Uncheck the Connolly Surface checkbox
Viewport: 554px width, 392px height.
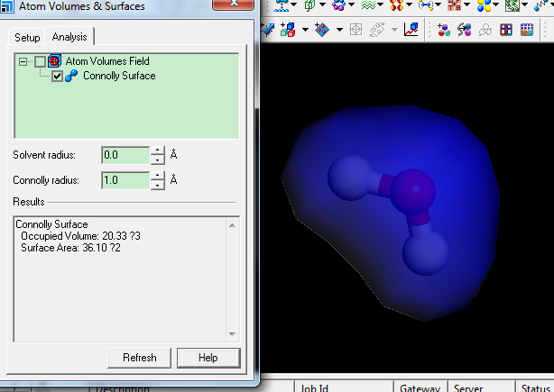57,76
